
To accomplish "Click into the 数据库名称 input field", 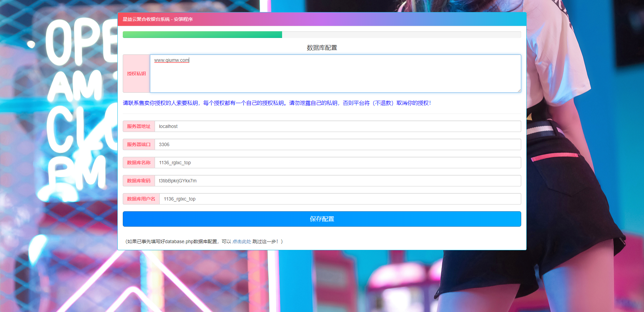I will pyautogui.click(x=337, y=163).
